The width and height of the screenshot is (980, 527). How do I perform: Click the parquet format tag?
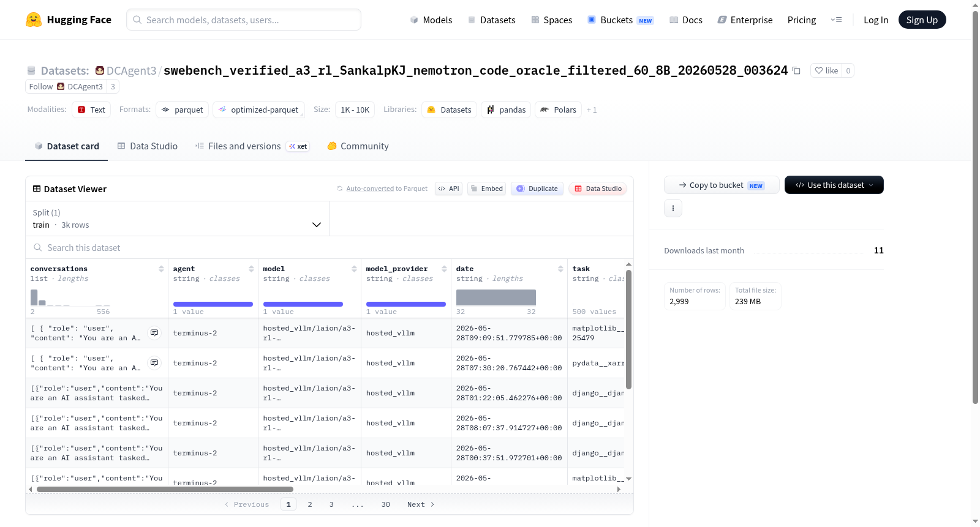(x=182, y=110)
